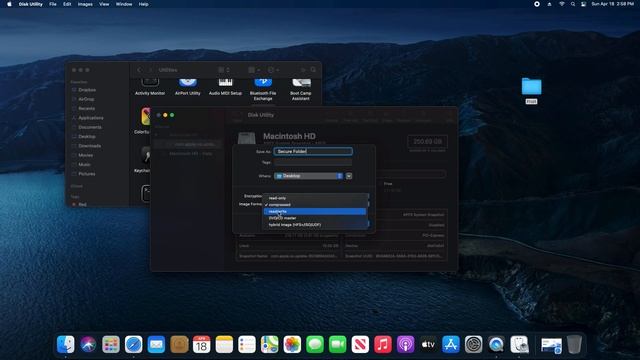Open the News app in the Dock
640x360 pixels.
coord(360,345)
